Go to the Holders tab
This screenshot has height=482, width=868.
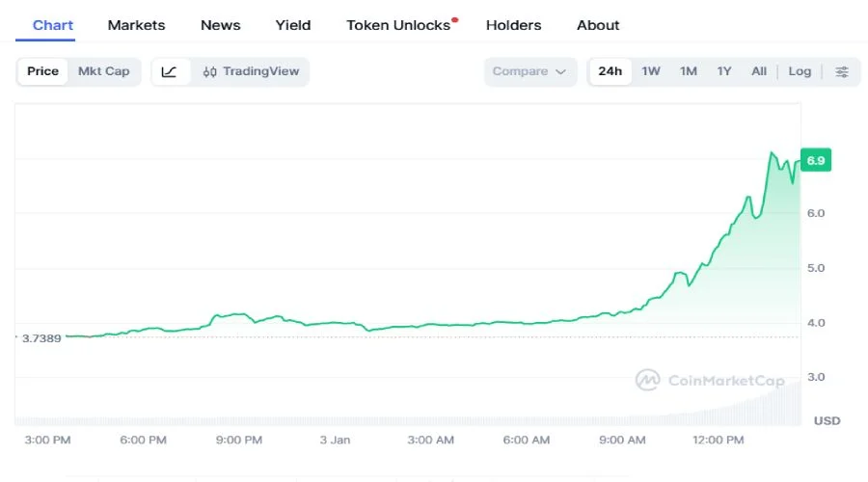point(513,25)
